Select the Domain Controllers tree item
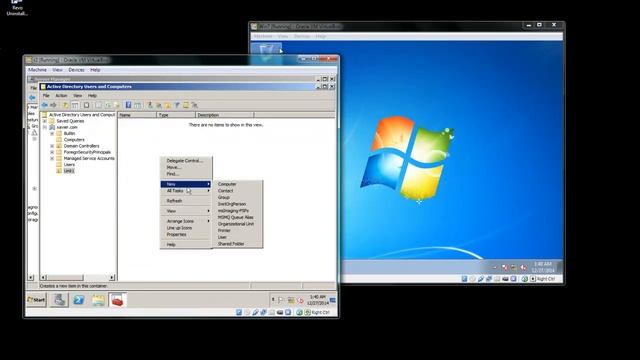Image resolution: width=640 pixels, height=360 pixels. coord(81,146)
